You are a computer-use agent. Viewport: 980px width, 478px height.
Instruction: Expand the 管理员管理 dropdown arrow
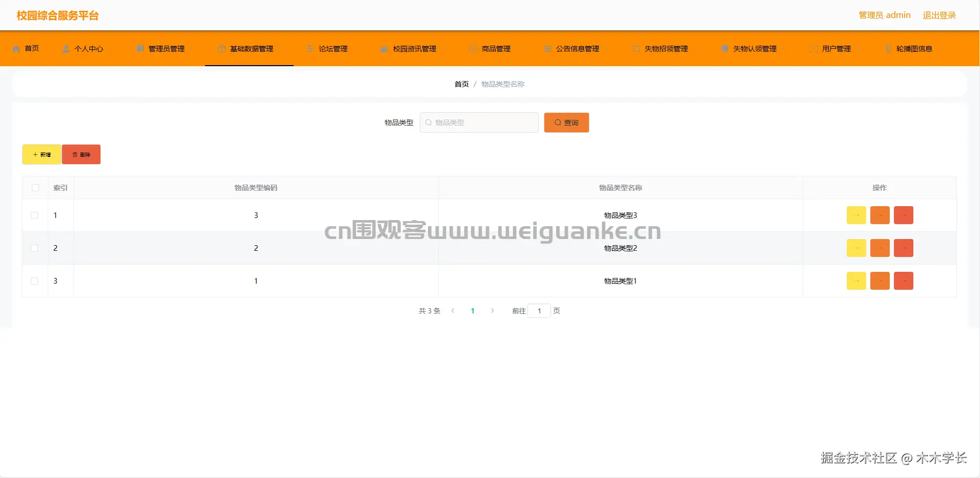192,49
